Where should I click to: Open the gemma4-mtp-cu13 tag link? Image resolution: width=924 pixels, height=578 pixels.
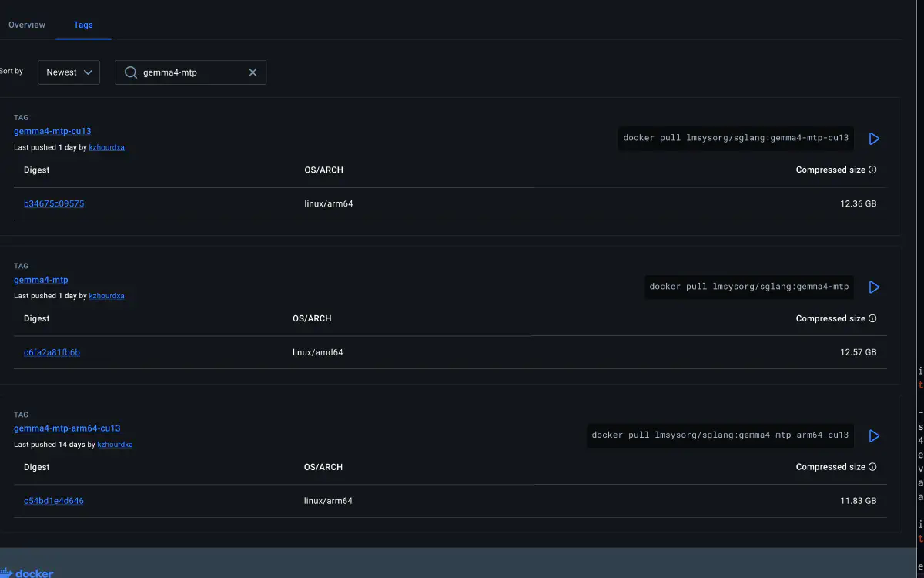tap(52, 131)
